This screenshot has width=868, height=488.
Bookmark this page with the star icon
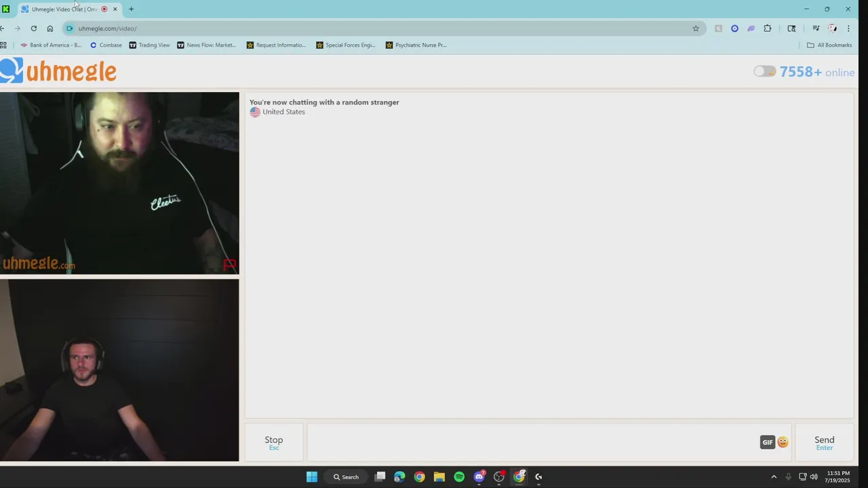click(696, 28)
